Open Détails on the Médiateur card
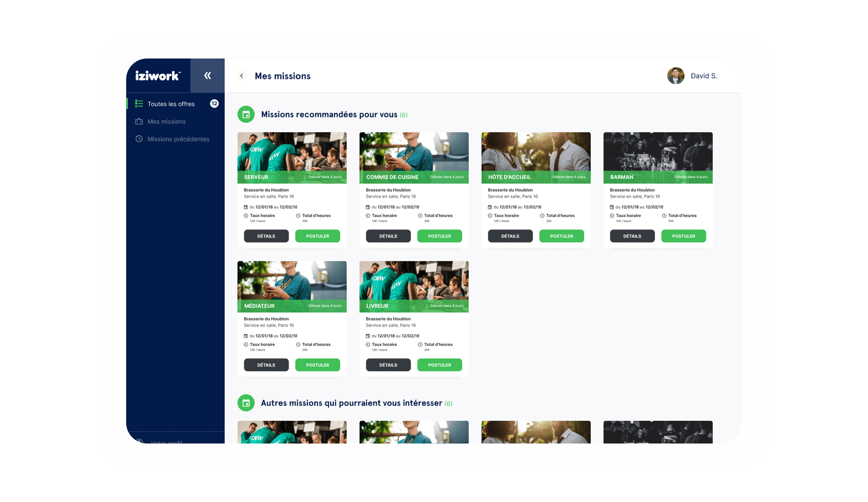 [266, 365]
